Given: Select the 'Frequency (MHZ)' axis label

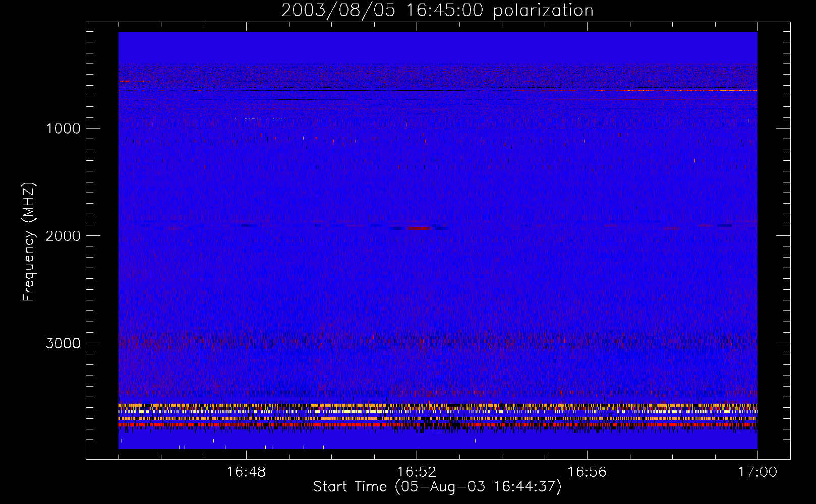Looking at the screenshot, I should pyautogui.click(x=28, y=241).
